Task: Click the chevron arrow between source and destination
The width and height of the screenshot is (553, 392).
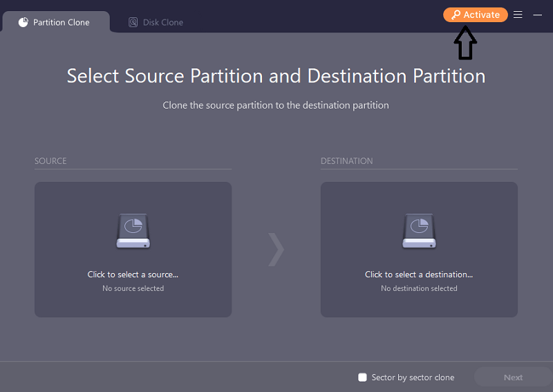Action: 276,250
